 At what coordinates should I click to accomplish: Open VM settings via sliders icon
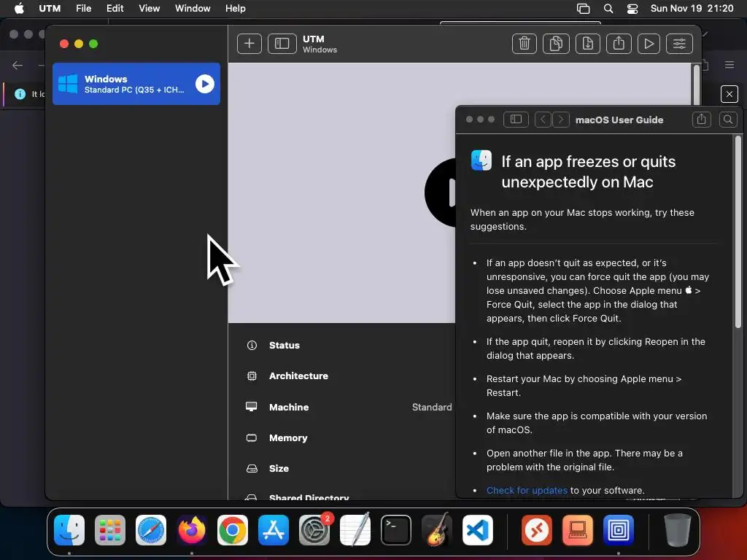click(679, 44)
